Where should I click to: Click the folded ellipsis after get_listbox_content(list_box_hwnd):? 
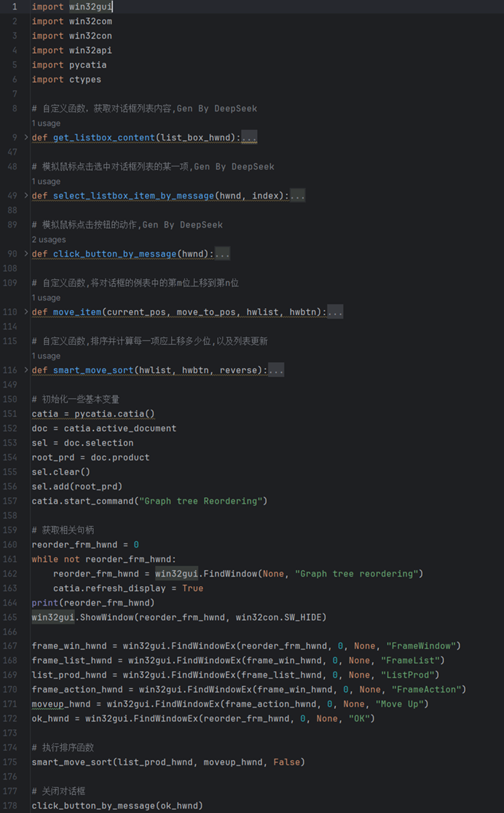pyautogui.click(x=248, y=137)
